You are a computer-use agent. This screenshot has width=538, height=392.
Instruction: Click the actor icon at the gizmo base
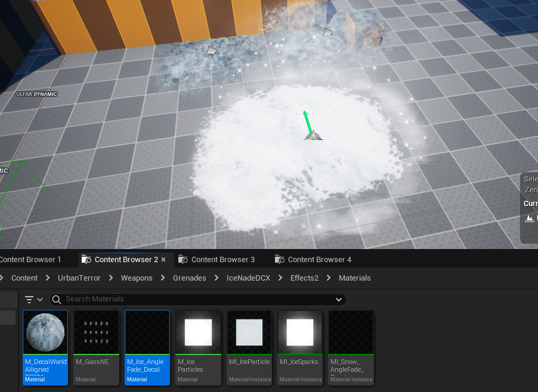[x=313, y=136]
